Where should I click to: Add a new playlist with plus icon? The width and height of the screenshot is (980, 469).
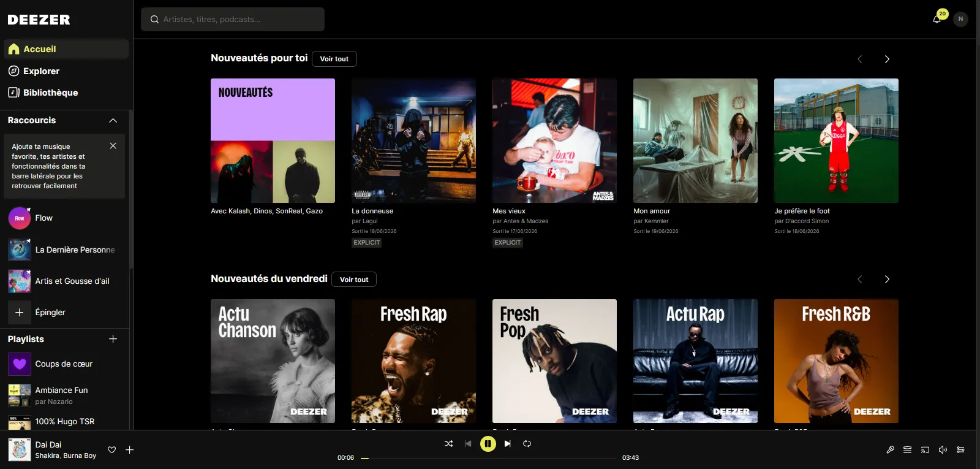(113, 339)
